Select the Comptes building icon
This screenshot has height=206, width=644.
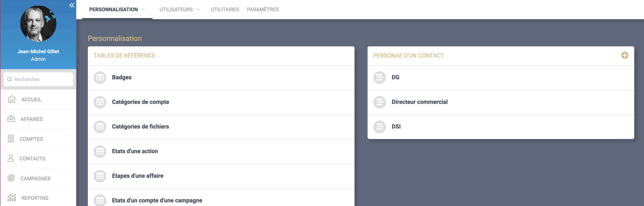coord(11,139)
